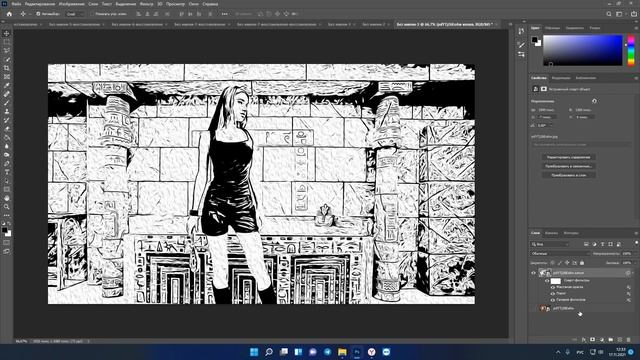Toggle lock all on layer
Screen dimensions: 640x360
pyautogui.click(x=582, y=263)
